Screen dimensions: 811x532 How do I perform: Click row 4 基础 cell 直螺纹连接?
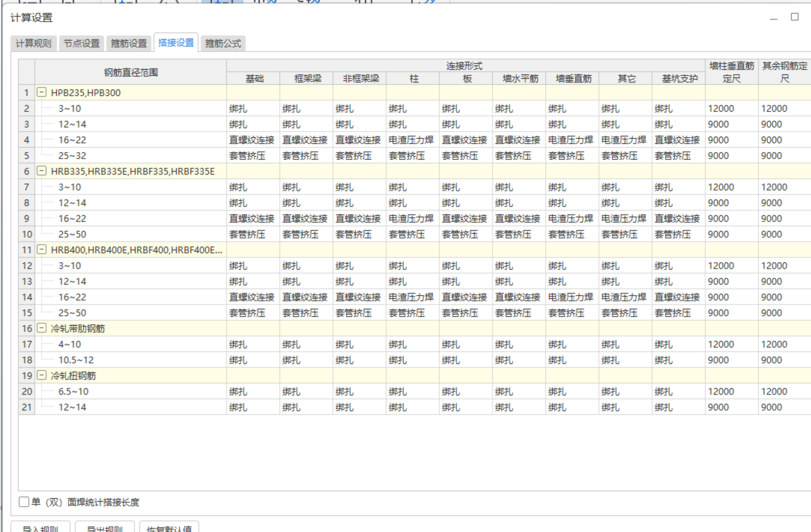pos(254,140)
